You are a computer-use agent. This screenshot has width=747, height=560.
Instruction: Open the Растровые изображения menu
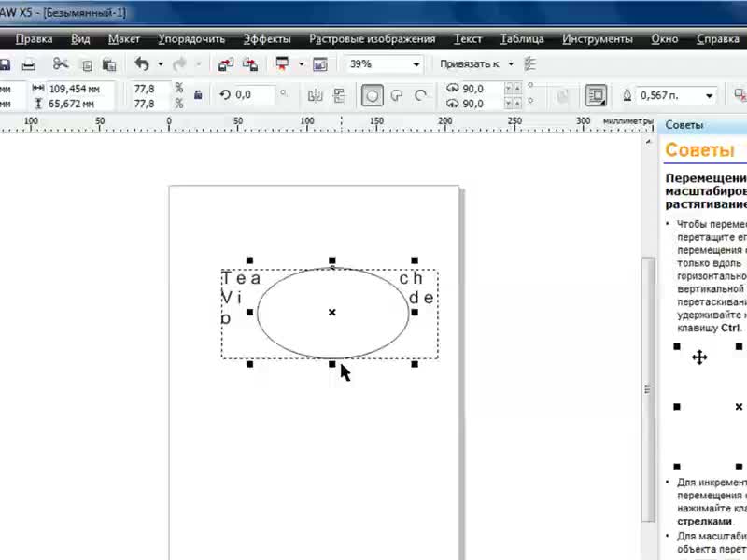tap(372, 39)
